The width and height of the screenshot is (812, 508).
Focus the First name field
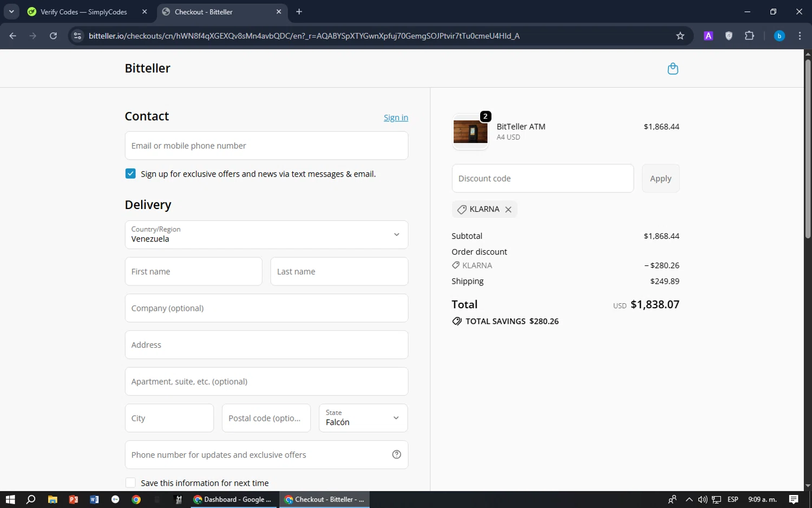pyautogui.click(x=193, y=271)
